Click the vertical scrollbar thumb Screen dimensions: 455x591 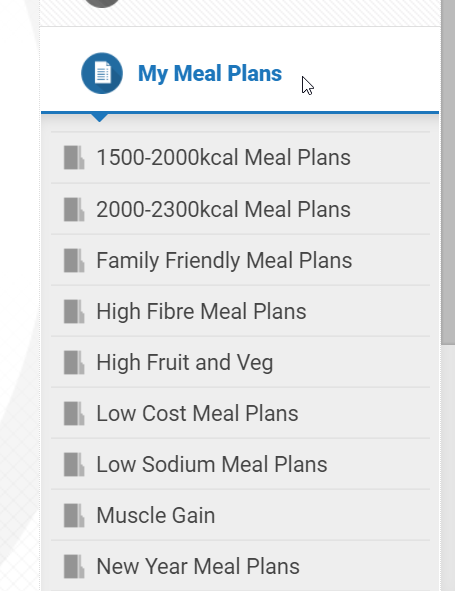[448, 171]
